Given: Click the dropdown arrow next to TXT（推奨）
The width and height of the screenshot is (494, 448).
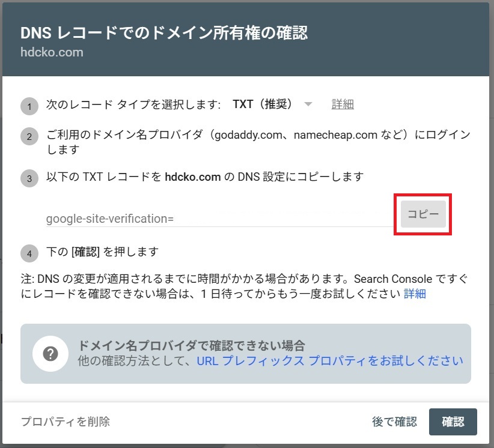Looking at the screenshot, I should pos(308,104).
